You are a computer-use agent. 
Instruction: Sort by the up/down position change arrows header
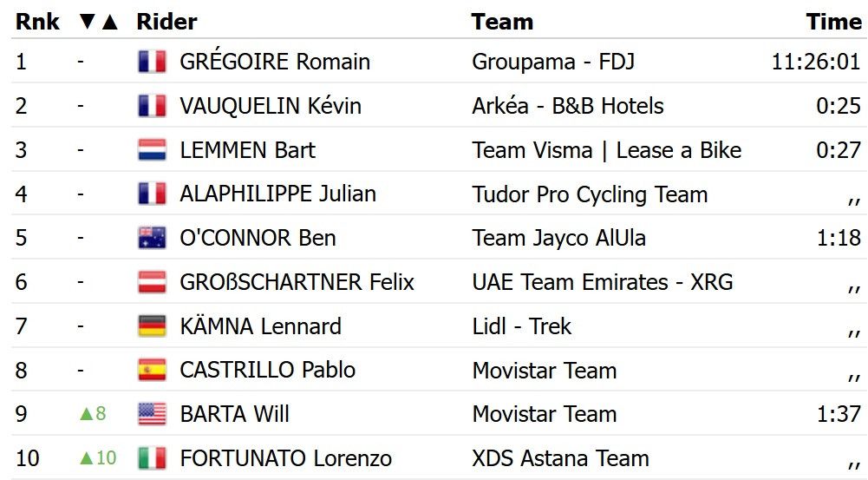[x=98, y=22]
